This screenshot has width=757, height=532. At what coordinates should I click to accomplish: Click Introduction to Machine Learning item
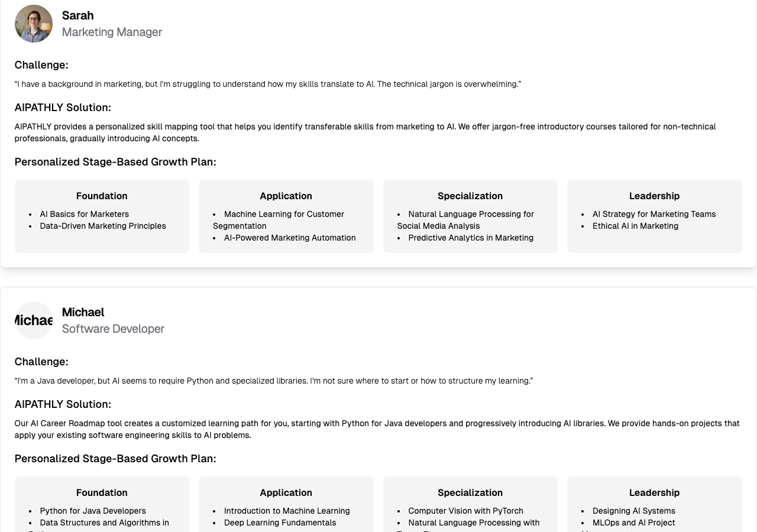(287, 511)
